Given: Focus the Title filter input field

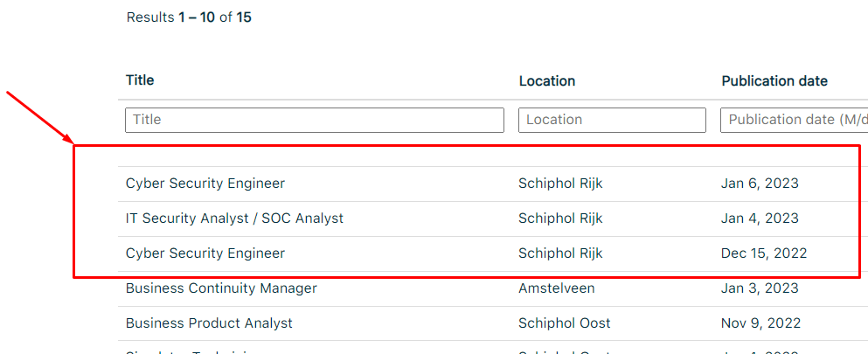Looking at the screenshot, I should [315, 120].
